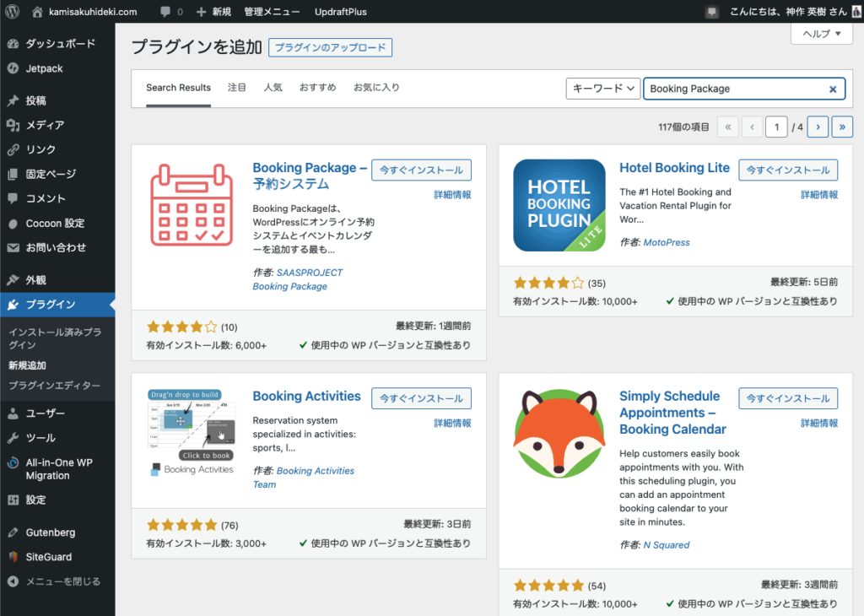Click the ツール wrench icon

[13, 437]
